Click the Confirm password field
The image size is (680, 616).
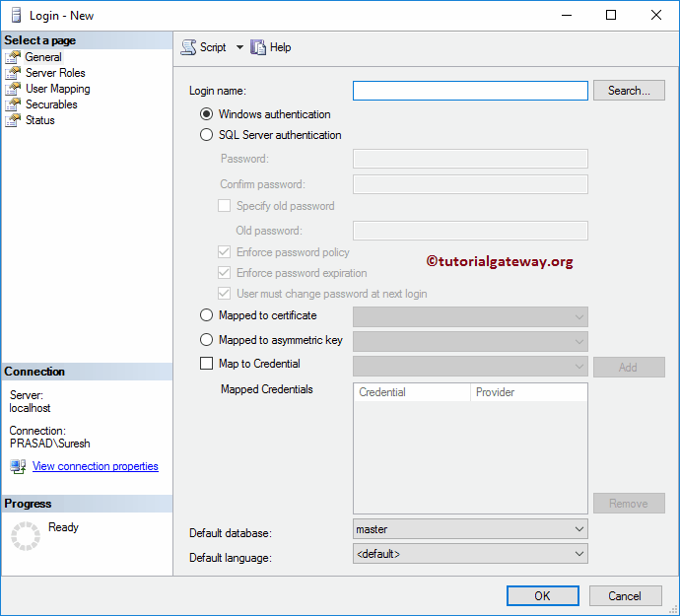pos(470,184)
